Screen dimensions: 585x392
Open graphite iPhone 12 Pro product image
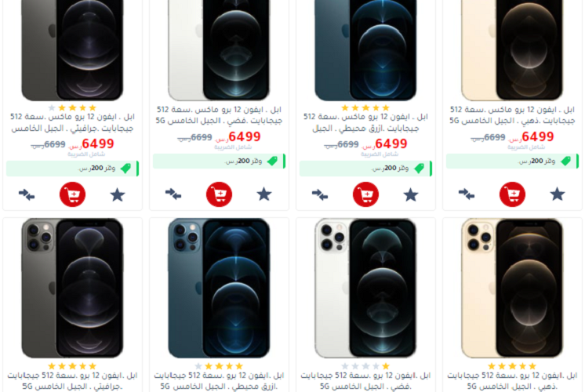point(72,288)
